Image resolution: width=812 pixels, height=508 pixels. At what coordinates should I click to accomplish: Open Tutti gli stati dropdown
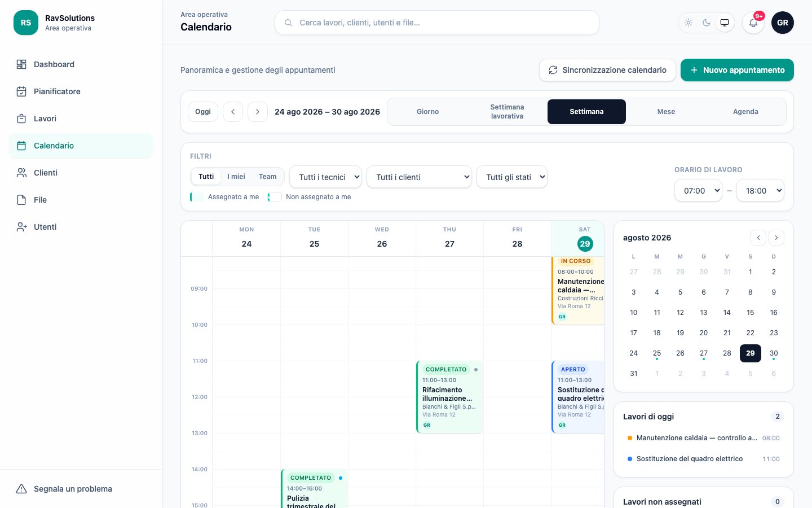[512, 177]
